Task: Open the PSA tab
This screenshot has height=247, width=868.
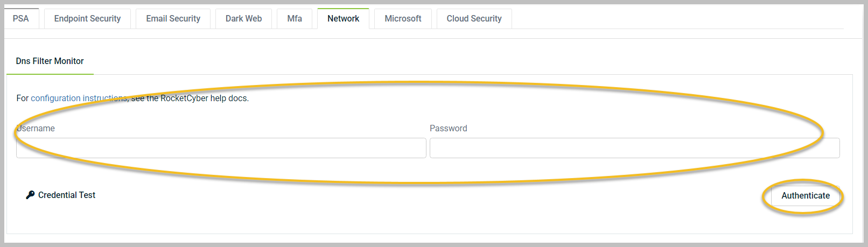Action: pos(21,18)
